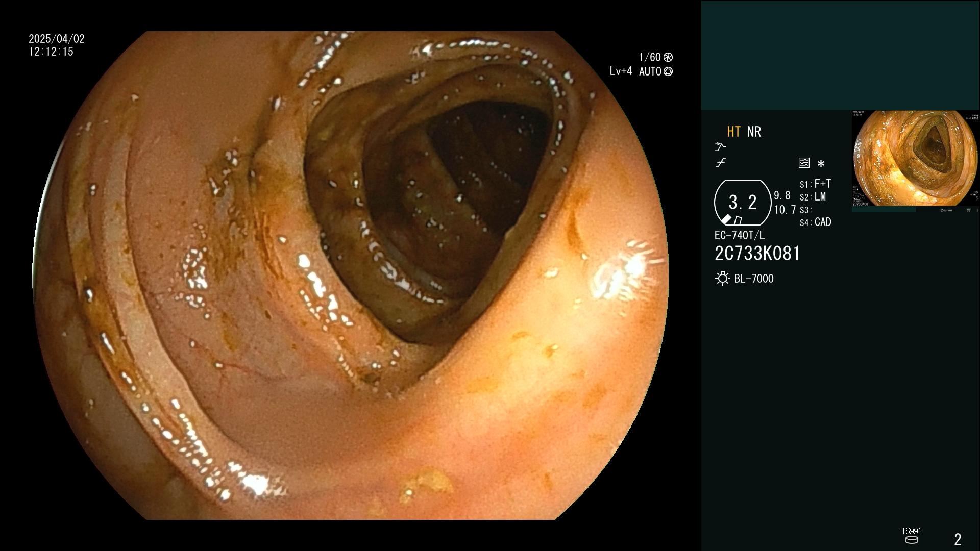
Task: Click the 10.7 insertion tube diameter value
Action: click(785, 210)
